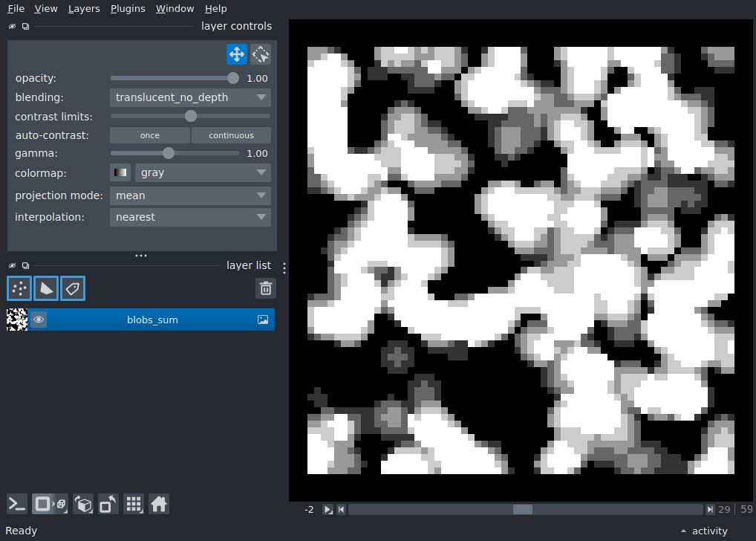Viewport: 756px width, 541px height.
Task: Click the gamma value 1.00
Action: (257, 154)
